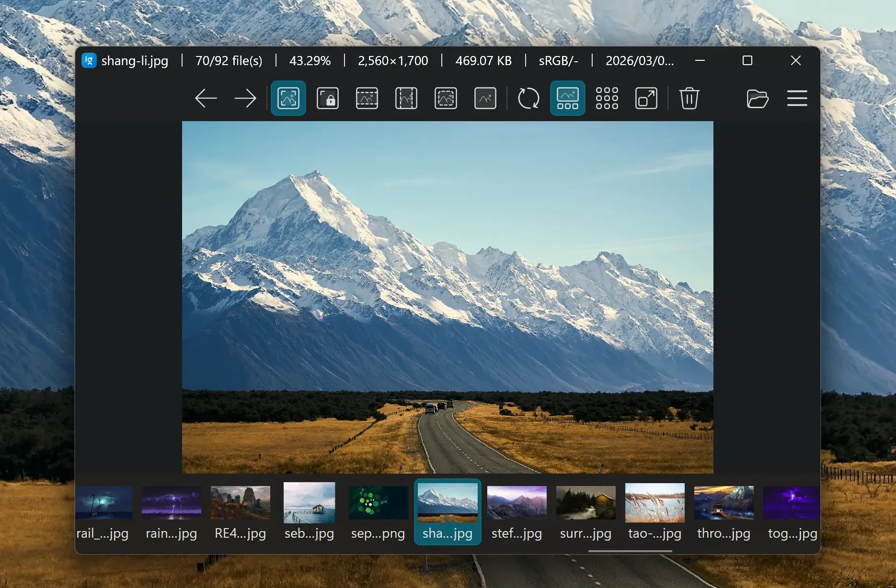Select the Scale to Width zoom icon

point(367,99)
